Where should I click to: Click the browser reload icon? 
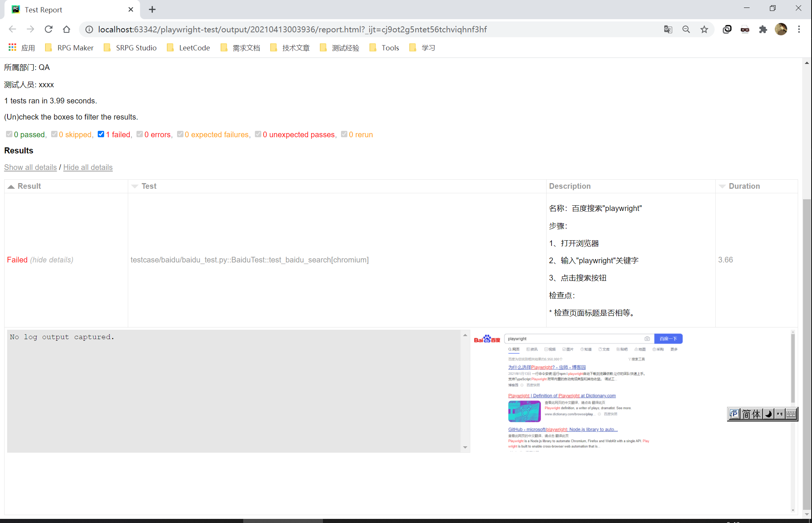click(48, 29)
